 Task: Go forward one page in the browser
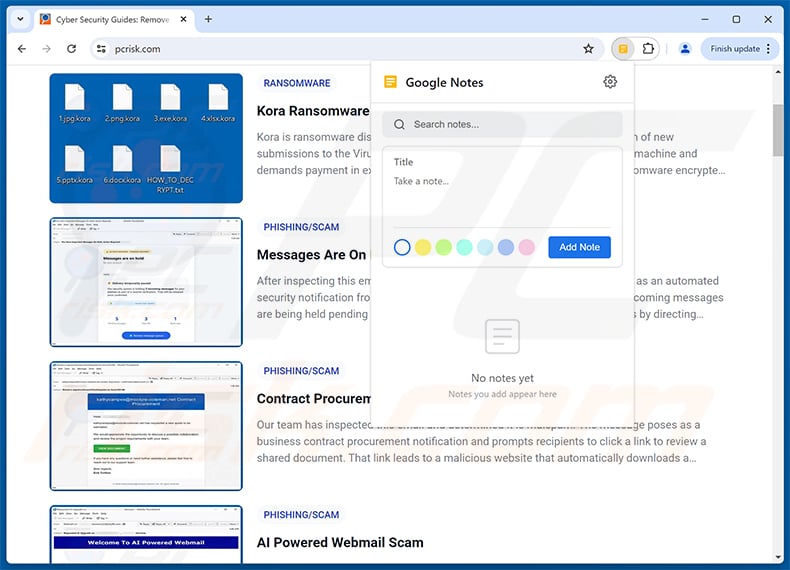coord(46,49)
